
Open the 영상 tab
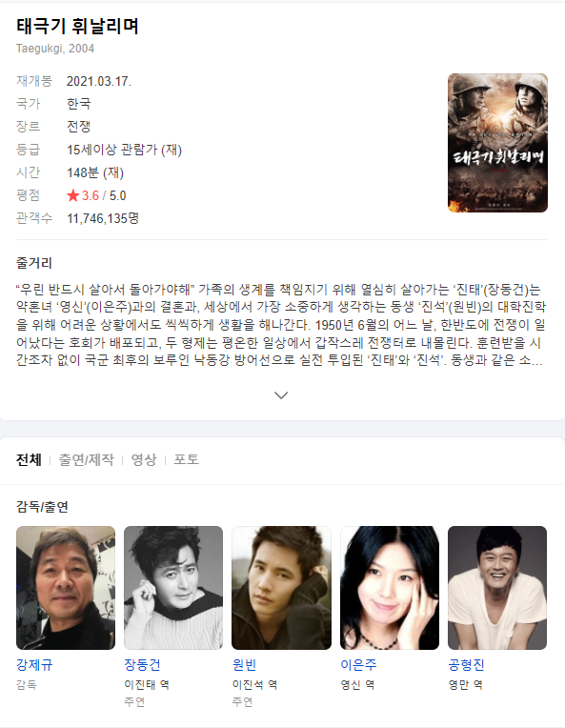[144, 459]
